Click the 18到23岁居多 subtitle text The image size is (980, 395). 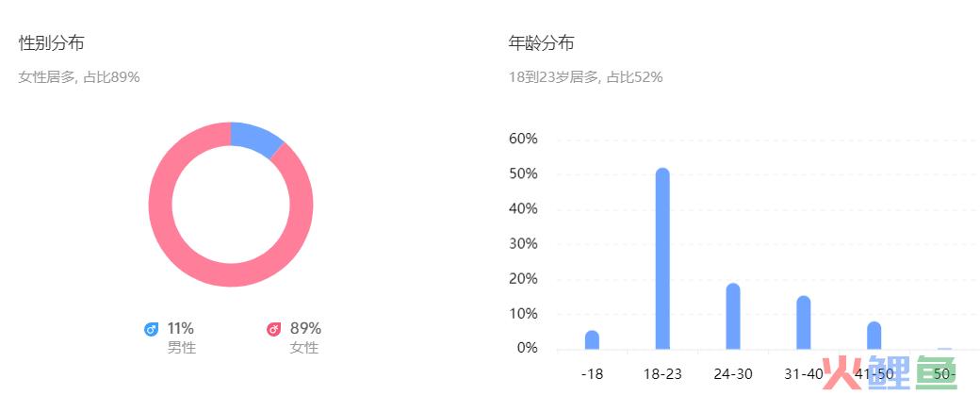[552, 77]
